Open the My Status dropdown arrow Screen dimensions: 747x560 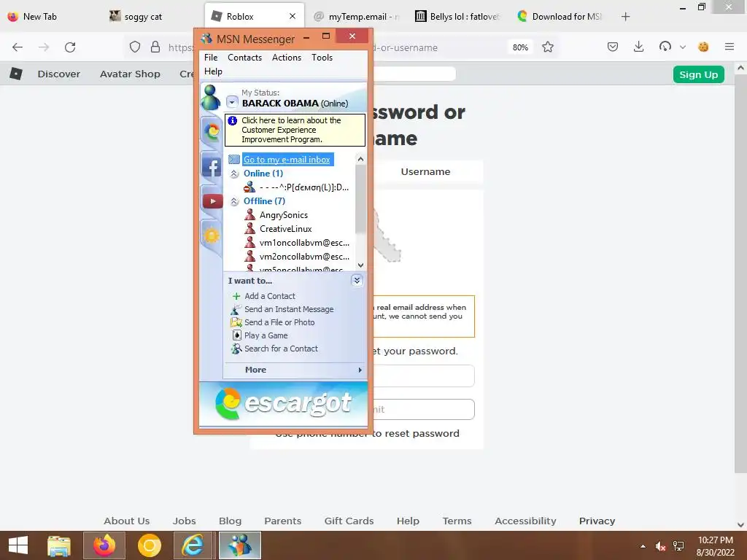click(232, 102)
